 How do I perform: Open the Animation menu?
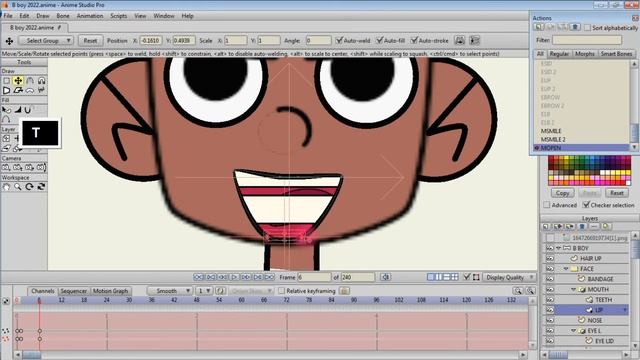[90, 16]
